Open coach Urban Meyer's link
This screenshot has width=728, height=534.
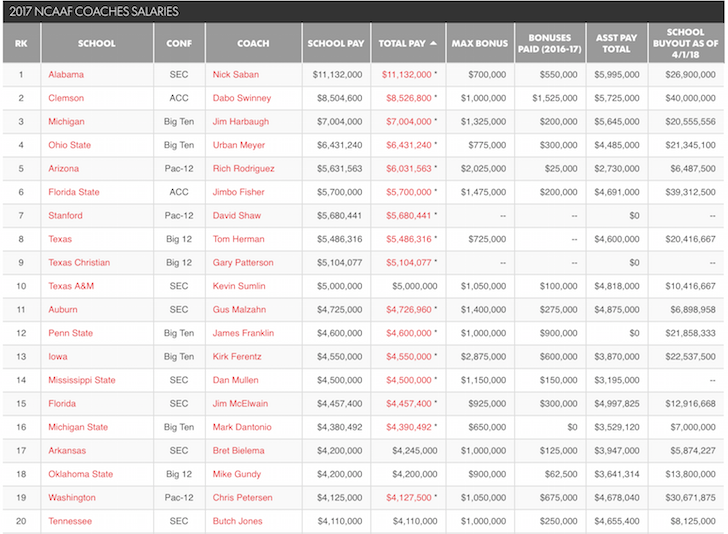click(239, 145)
